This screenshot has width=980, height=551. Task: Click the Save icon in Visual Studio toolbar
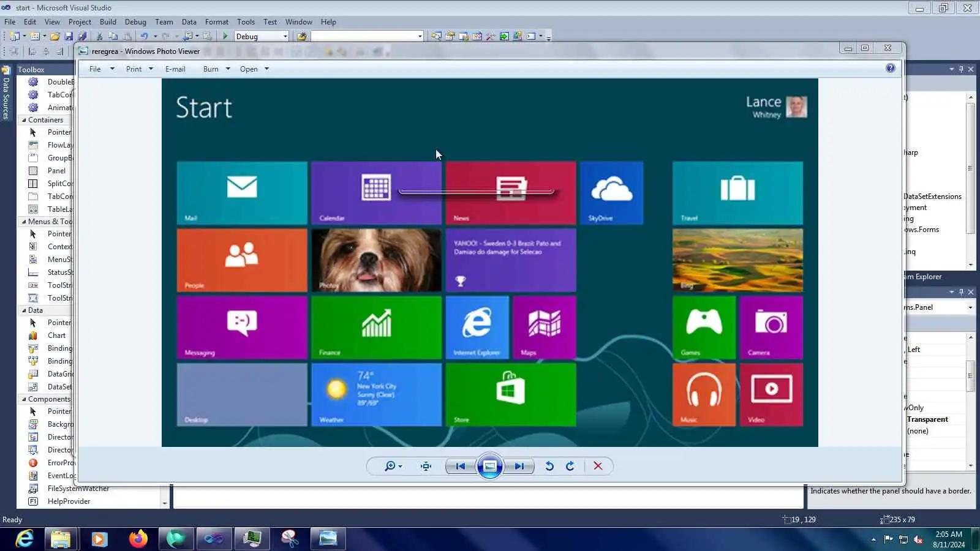(x=69, y=36)
